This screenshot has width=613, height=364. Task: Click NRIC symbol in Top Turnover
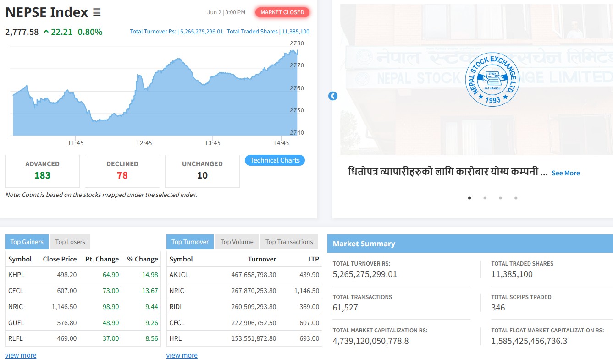pyautogui.click(x=177, y=291)
